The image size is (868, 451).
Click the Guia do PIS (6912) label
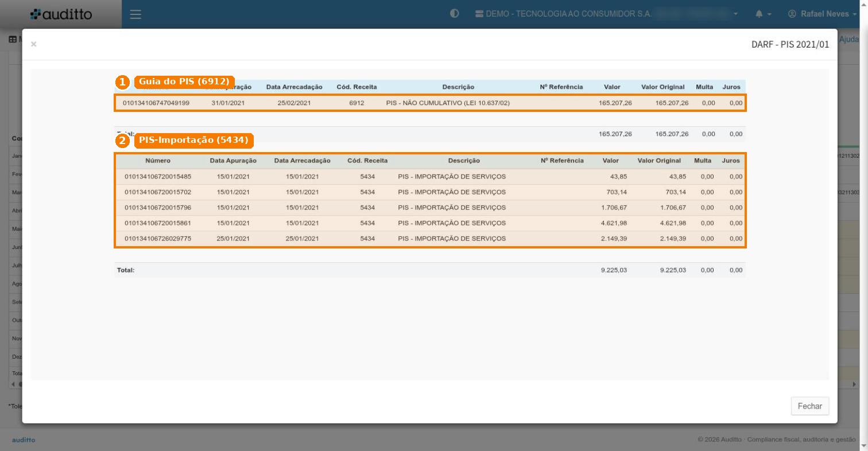[184, 81]
